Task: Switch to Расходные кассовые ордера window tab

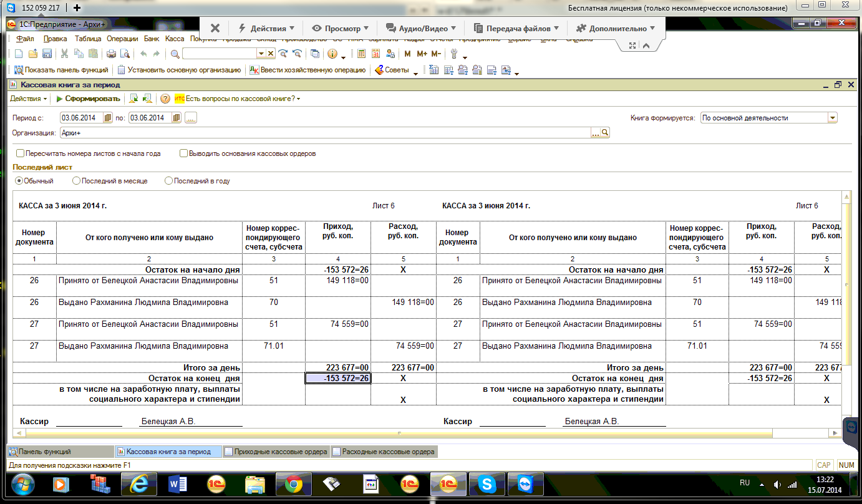Action: (x=383, y=452)
